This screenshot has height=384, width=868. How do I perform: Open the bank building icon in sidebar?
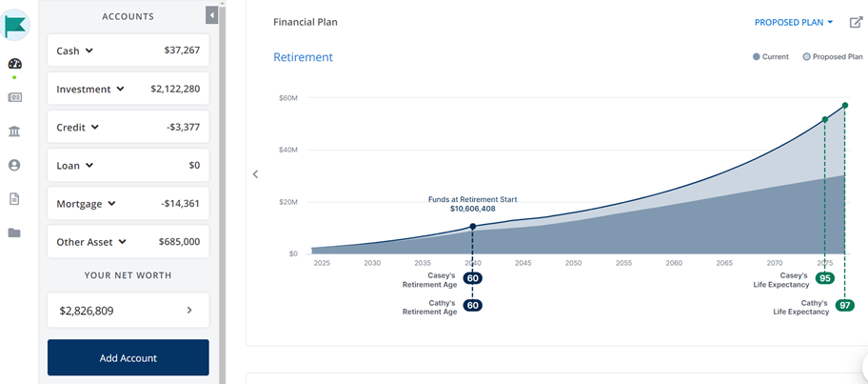click(x=14, y=131)
